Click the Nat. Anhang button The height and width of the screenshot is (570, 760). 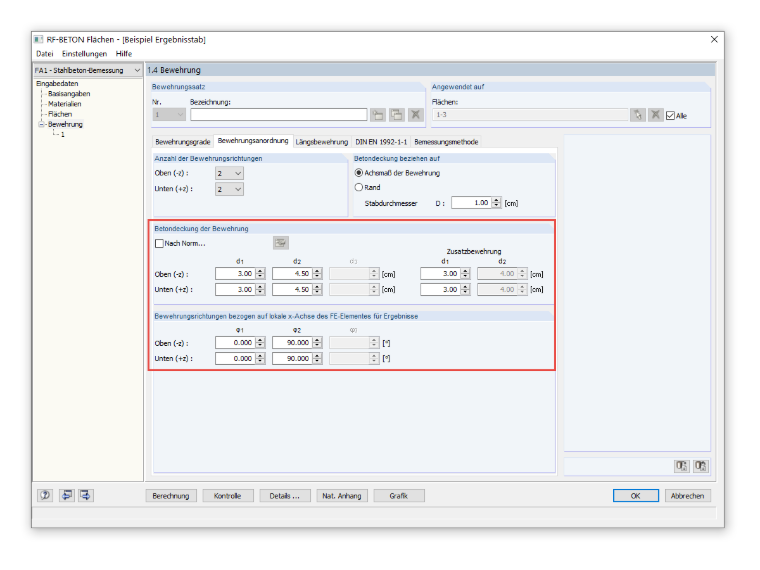342,496
